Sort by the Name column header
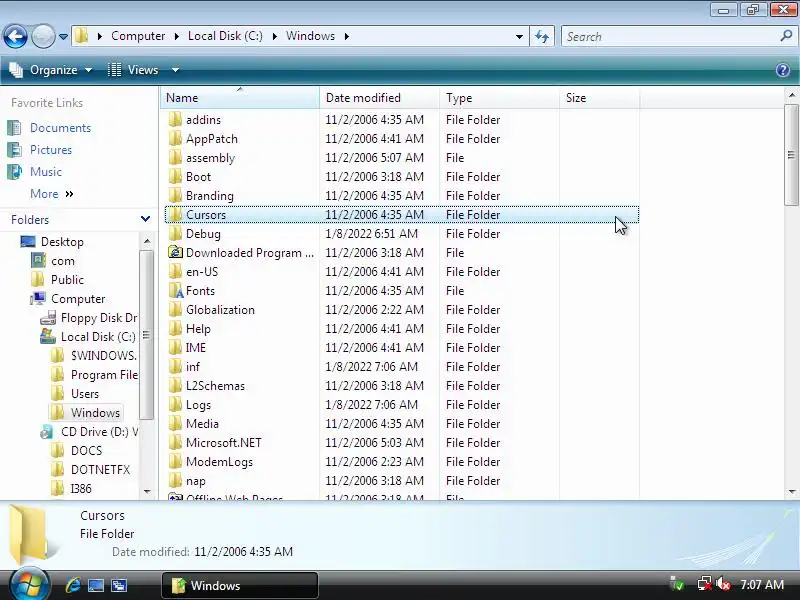 240,97
